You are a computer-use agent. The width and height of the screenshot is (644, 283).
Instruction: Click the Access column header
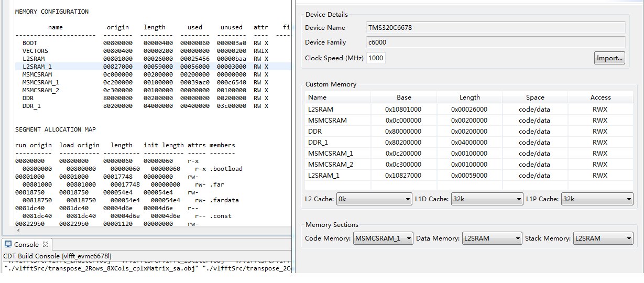(600, 97)
